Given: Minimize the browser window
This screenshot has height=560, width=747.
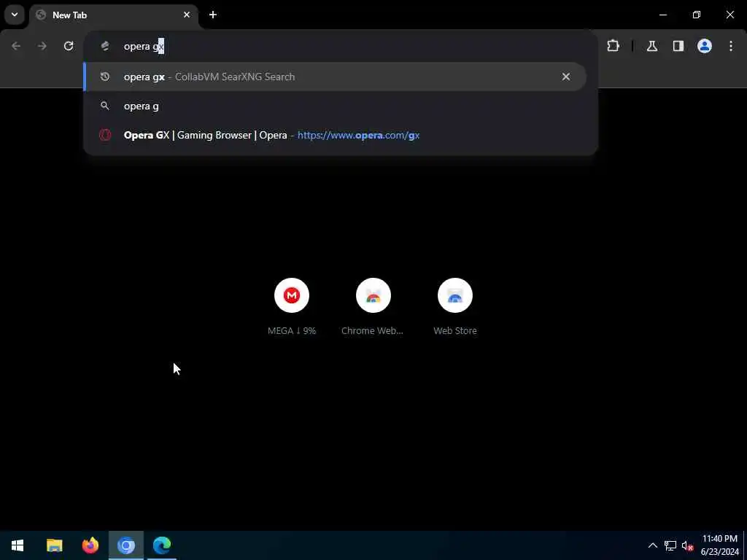Looking at the screenshot, I should 663,15.
